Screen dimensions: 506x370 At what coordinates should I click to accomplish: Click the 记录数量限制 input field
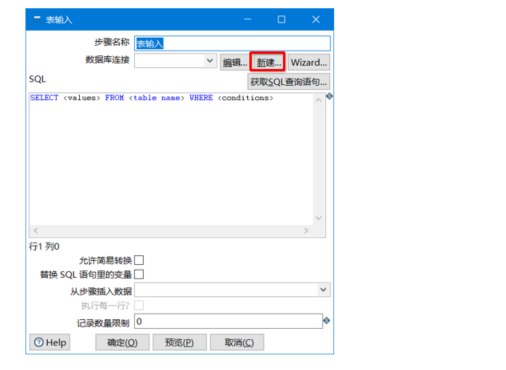228,321
